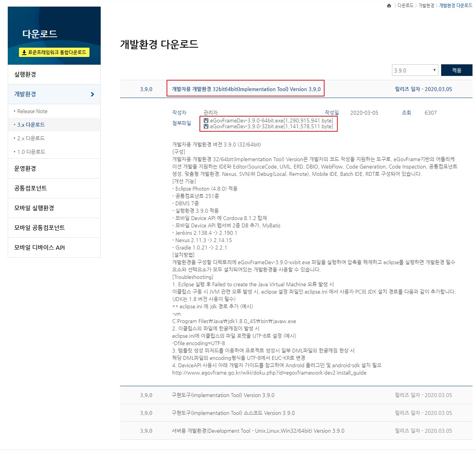
Task: Click the 32bit exe file disk icon
Action: click(x=206, y=126)
